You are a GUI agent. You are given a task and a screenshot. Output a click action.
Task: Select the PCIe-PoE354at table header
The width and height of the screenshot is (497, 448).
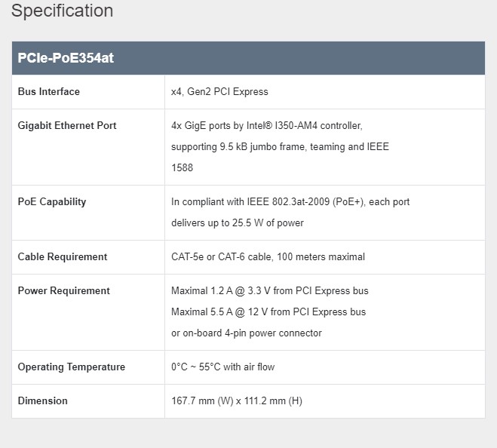(x=66, y=58)
